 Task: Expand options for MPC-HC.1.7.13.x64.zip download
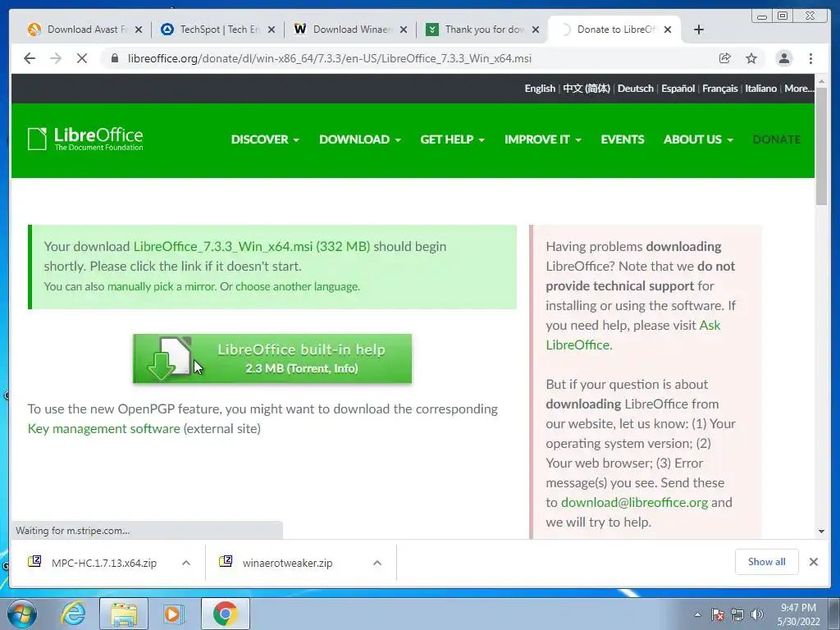point(186,563)
